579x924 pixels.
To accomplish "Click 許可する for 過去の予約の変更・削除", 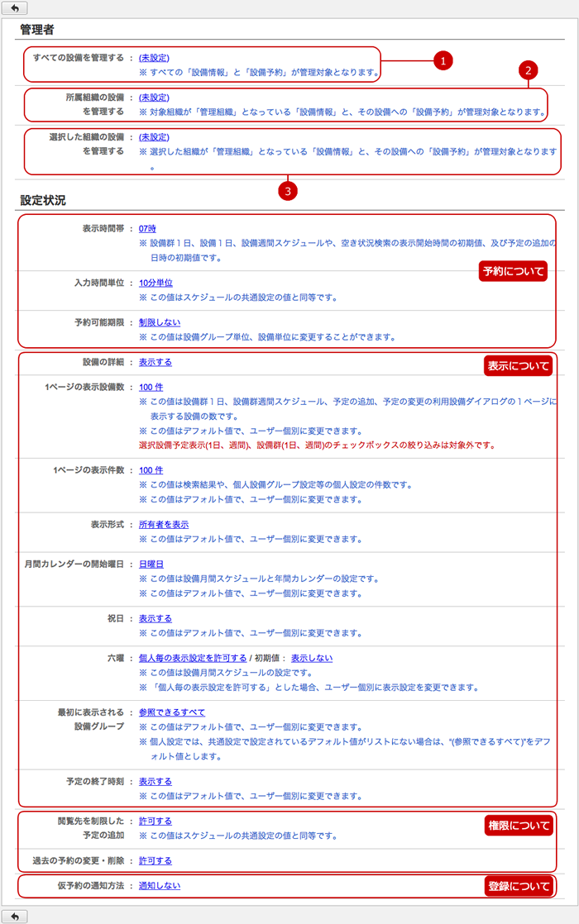I will click(x=155, y=860).
